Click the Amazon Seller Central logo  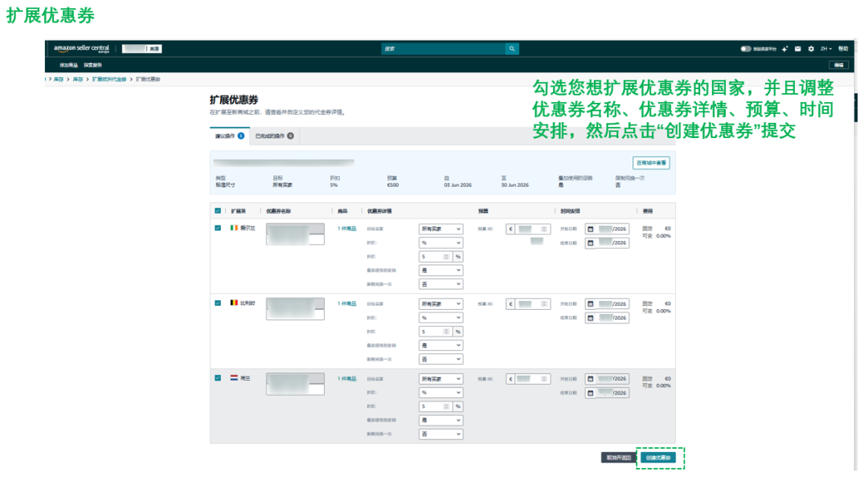point(81,49)
